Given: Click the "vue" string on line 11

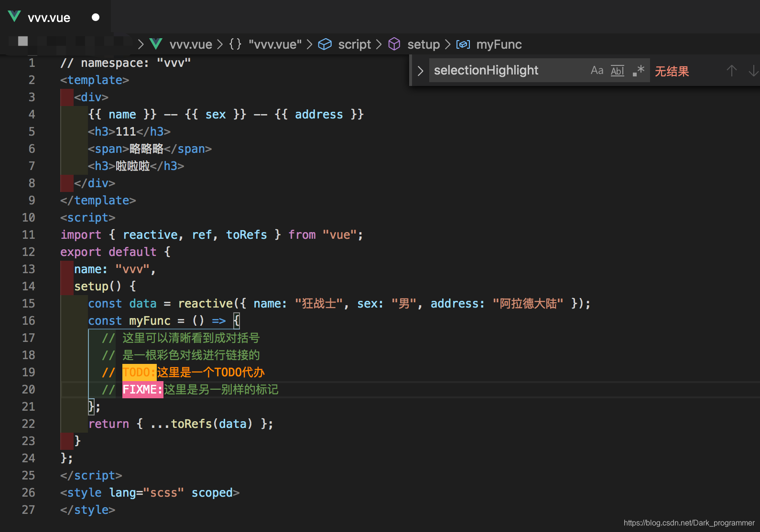Looking at the screenshot, I should (339, 234).
